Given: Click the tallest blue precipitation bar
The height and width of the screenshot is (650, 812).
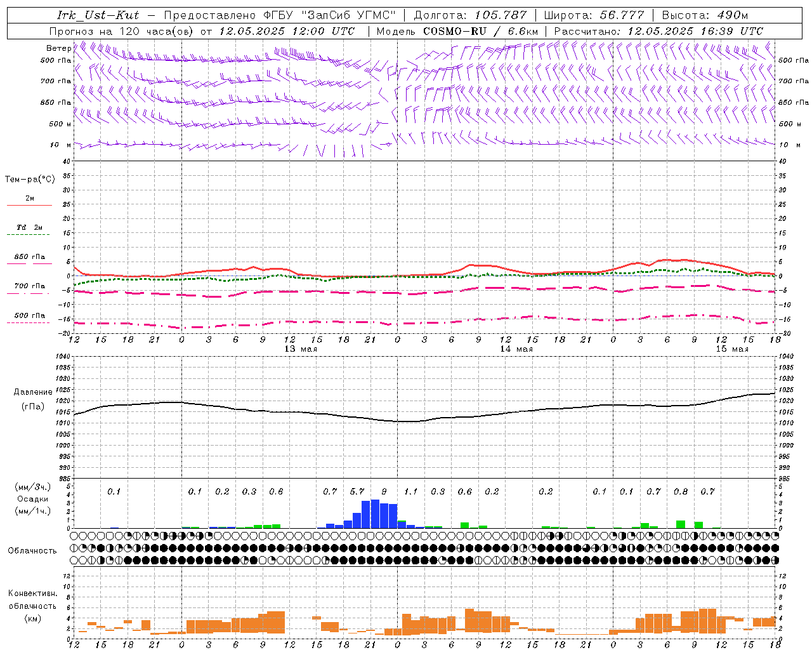Looking at the screenshot, I should 375,514.
